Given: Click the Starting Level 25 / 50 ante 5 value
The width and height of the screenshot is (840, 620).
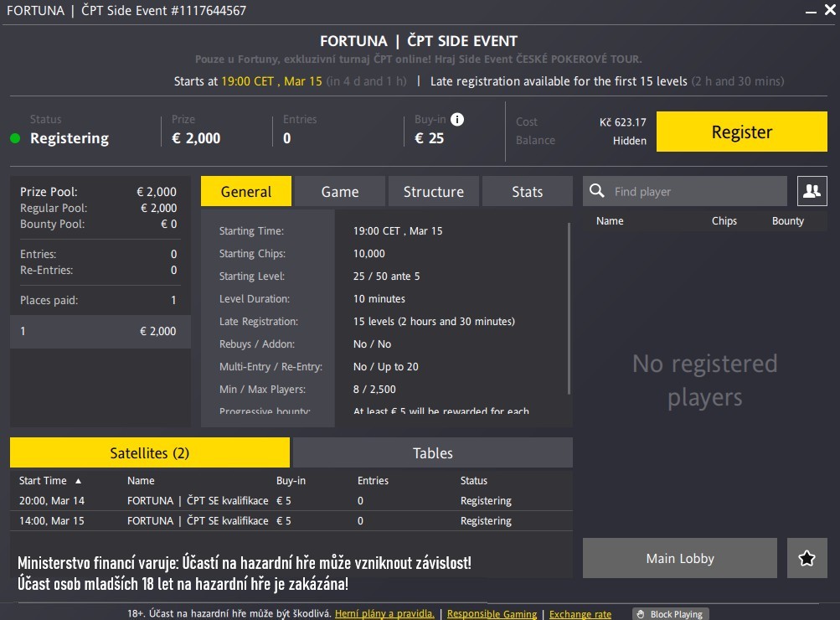Looking at the screenshot, I should pos(386,276).
